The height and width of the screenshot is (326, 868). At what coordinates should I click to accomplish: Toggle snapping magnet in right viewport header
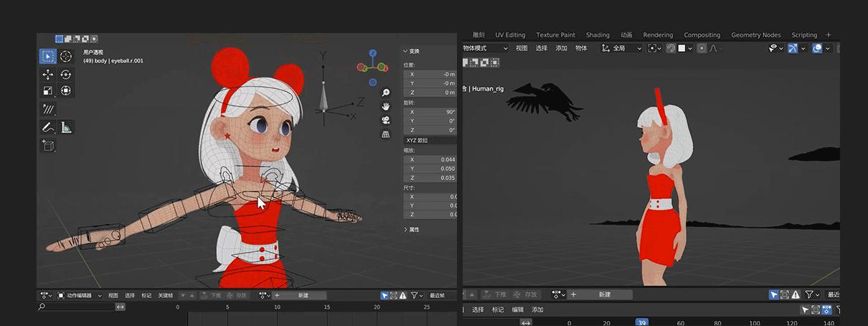(671, 48)
